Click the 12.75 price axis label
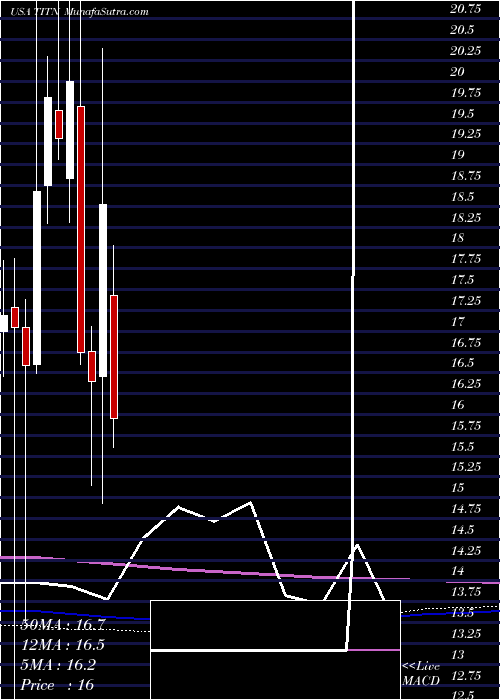Screen dimensions: 500x700 [x=465, y=675]
